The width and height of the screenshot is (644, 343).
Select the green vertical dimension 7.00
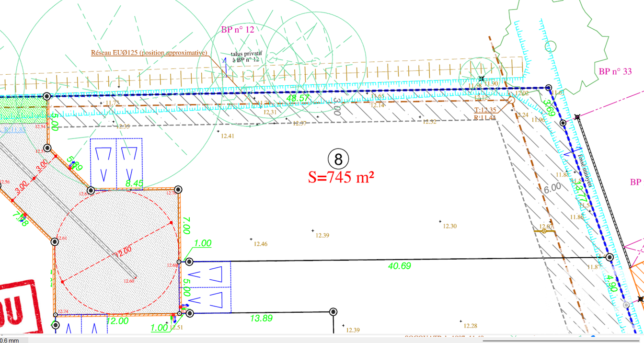(187, 226)
